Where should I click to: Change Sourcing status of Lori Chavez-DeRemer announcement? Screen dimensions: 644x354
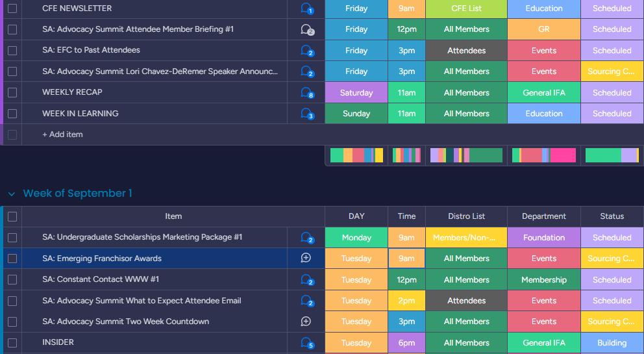tap(612, 71)
